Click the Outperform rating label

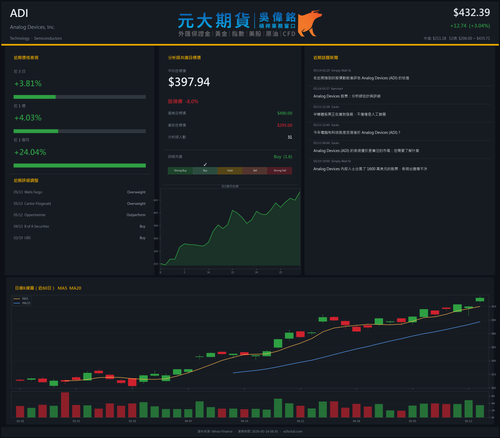(136, 215)
